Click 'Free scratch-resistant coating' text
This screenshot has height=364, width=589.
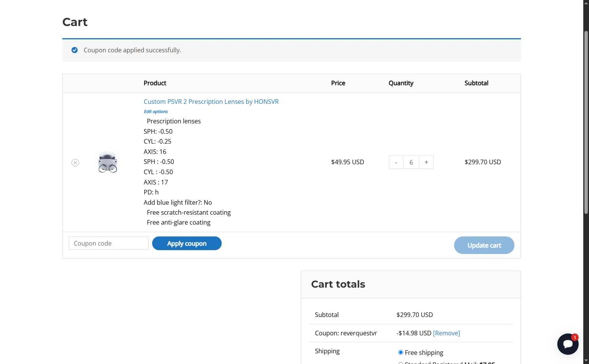point(189,212)
